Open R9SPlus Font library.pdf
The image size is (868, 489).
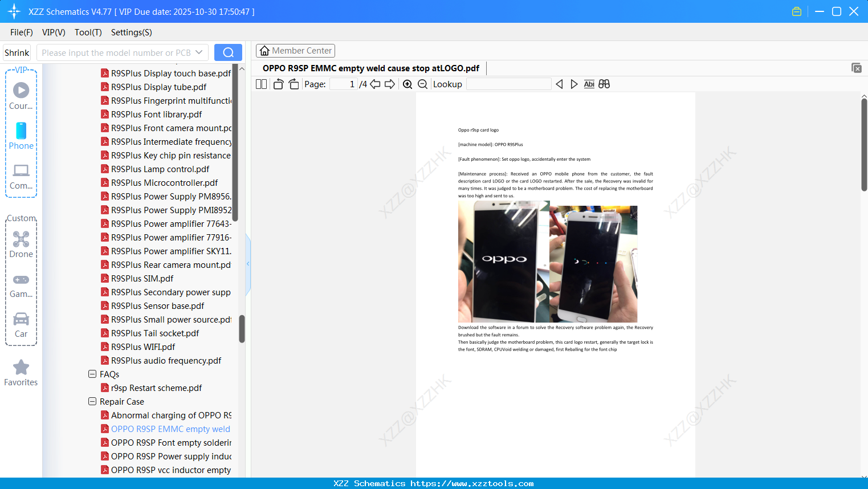[x=156, y=114]
